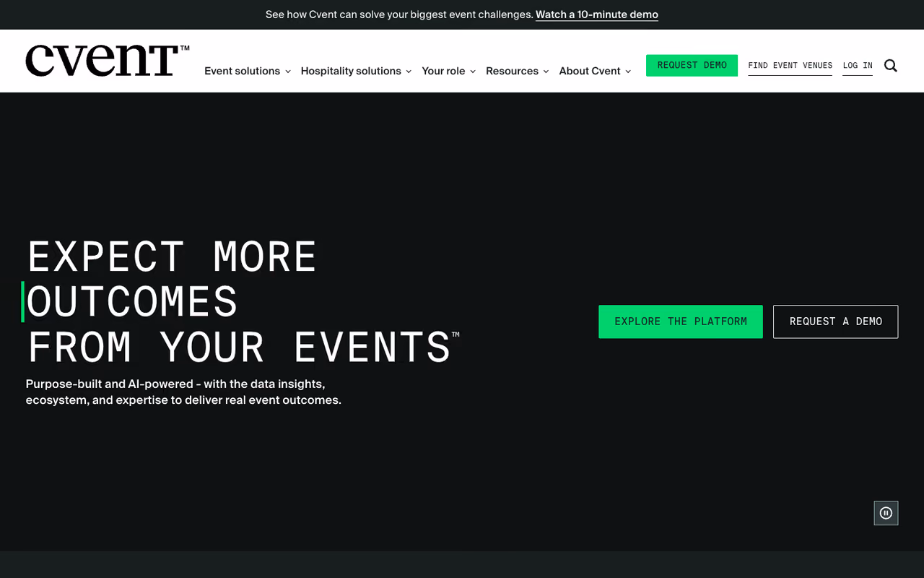Follow the Watch a 10-minute demo link

click(x=597, y=14)
